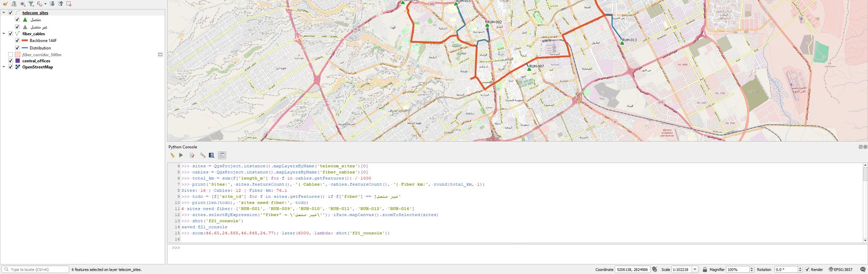
Task: Click the purple central_offices symbol swatch
Action: tap(18, 61)
